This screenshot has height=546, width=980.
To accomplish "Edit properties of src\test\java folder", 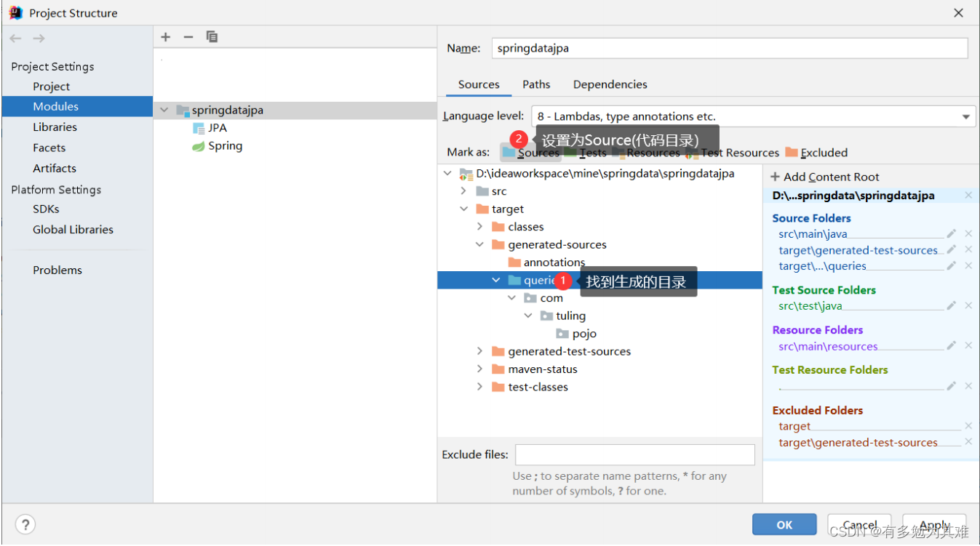I will click(x=951, y=306).
